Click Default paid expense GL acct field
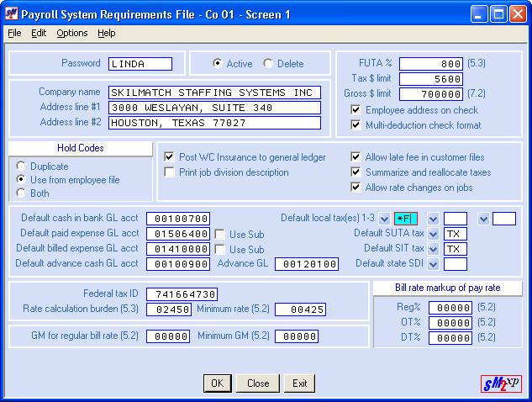Viewport: 532px width, 402px height. pos(178,234)
